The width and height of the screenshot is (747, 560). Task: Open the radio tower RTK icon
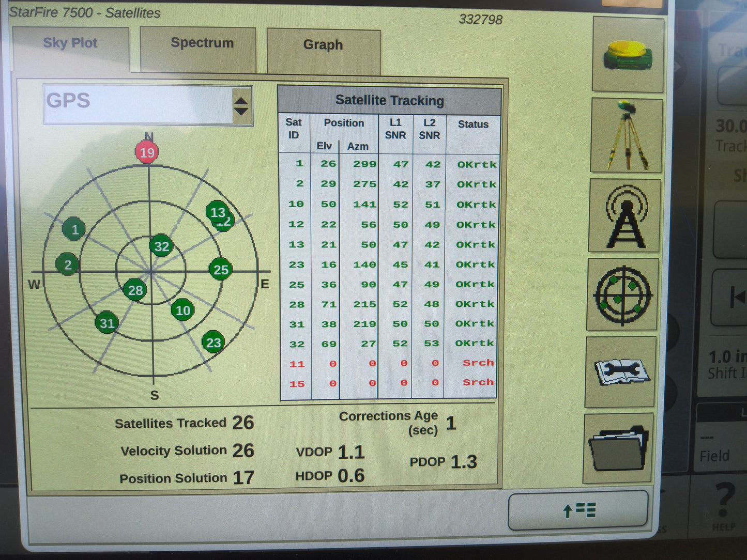624,216
